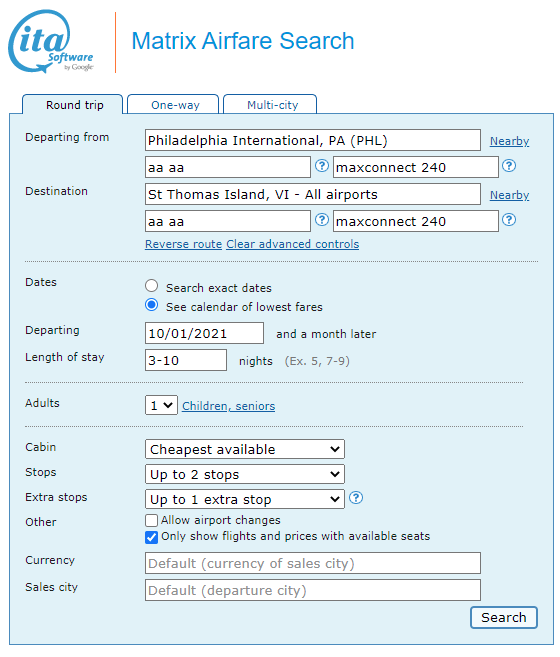560x657 pixels.
Task: Open help icon beside destination maxconnect extension field
Action: coord(509,220)
